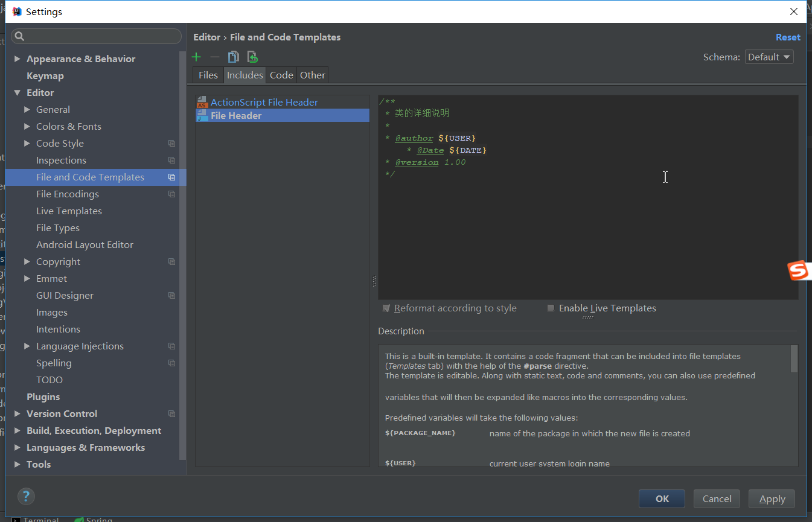This screenshot has height=522, width=812.
Task: Click the project-level icon beside Spelling
Action: 171,363
